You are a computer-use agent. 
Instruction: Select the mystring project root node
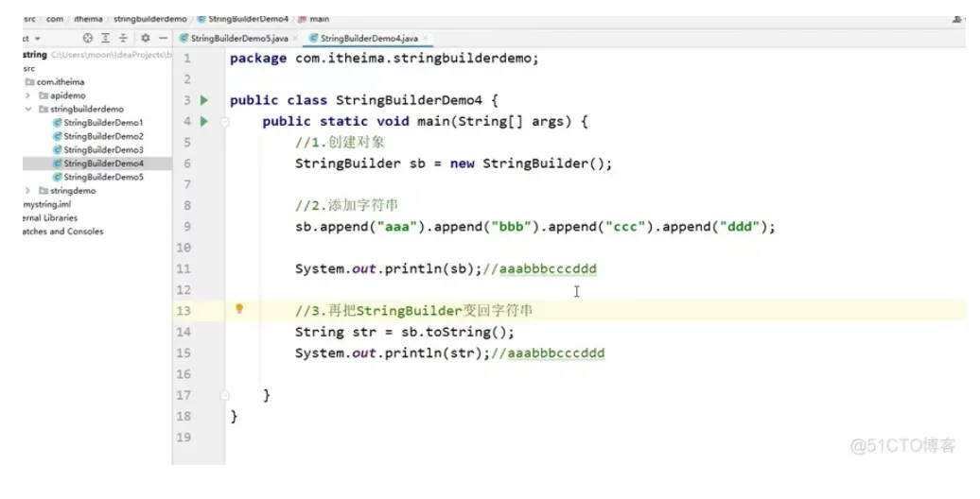point(35,55)
